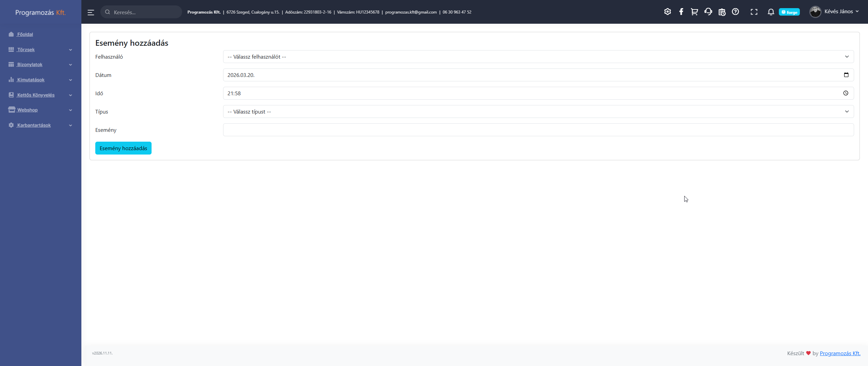
Task: Click the clock icon in Idő field
Action: 846,93
